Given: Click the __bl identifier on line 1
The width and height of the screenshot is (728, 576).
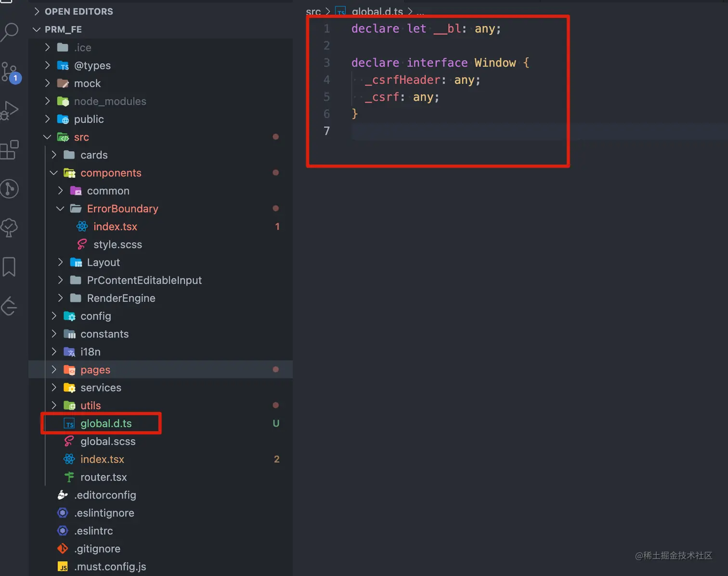Looking at the screenshot, I should [x=448, y=29].
